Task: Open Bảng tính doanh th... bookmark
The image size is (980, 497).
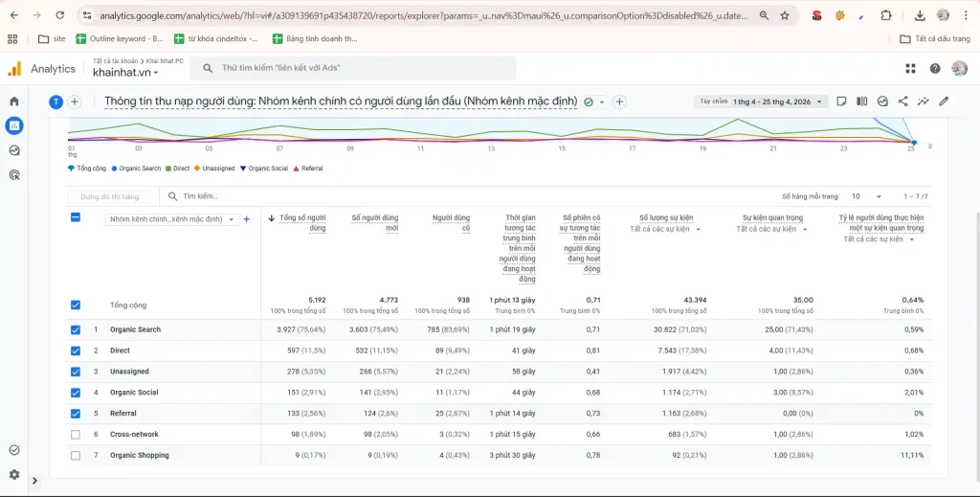Action: point(315,38)
